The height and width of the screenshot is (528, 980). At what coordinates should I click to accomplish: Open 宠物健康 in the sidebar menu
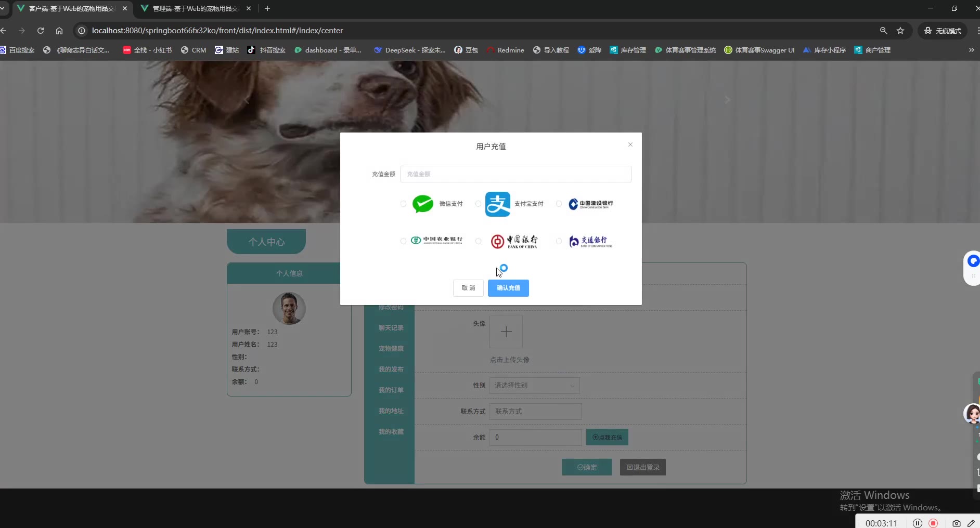pyautogui.click(x=391, y=349)
